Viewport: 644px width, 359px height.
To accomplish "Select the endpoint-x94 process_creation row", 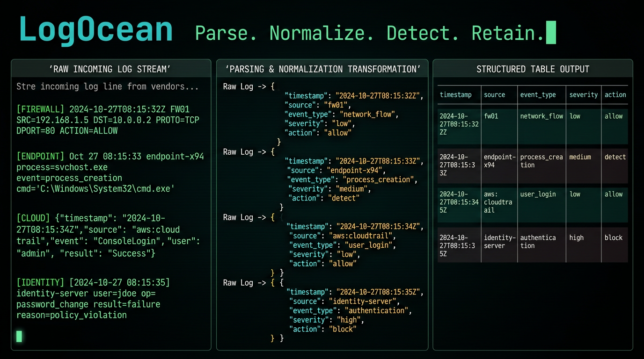I will point(533,166).
